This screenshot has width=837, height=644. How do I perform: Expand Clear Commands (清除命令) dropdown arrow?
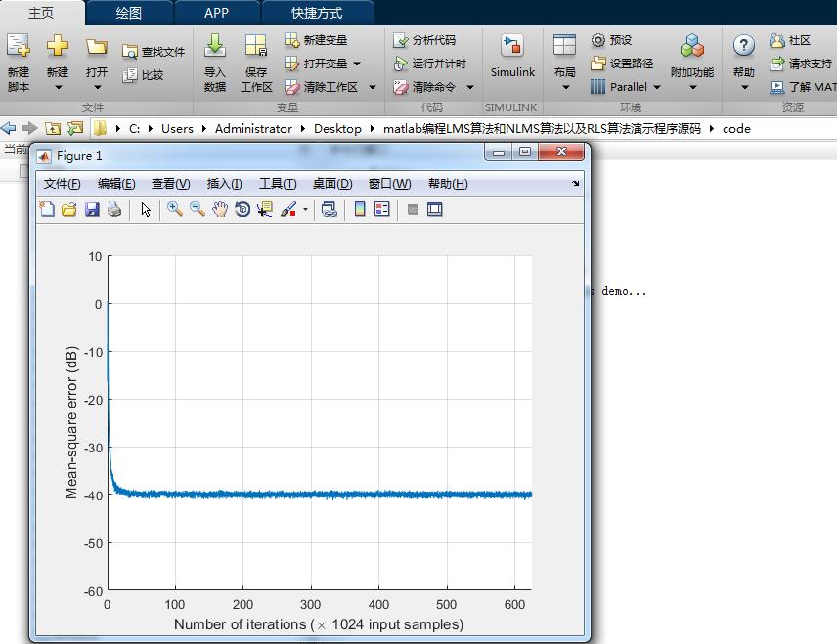coord(470,87)
